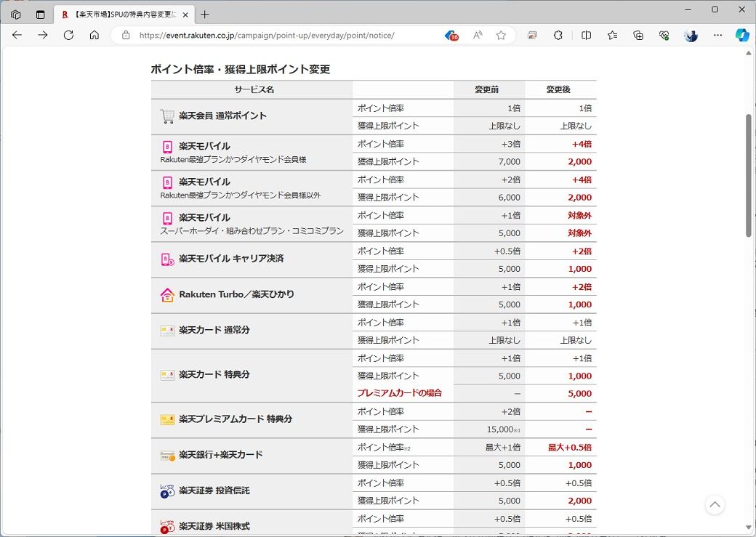Select the 楽天市場 SPU tab
The image size is (756, 537).
click(x=120, y=14)
